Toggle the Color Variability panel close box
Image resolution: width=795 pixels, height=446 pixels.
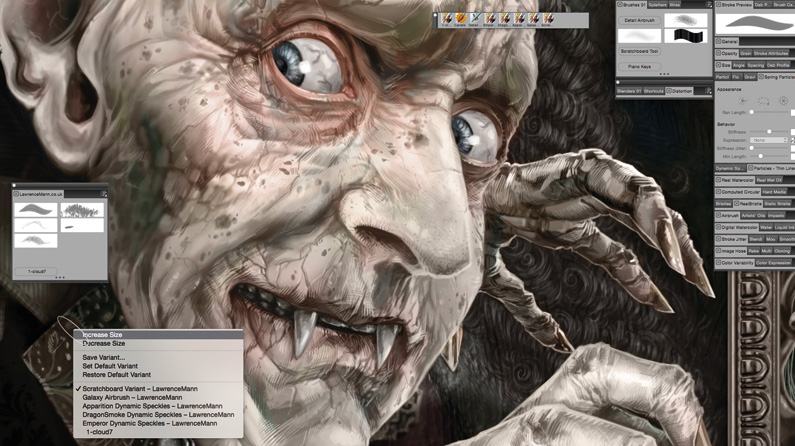tap(718, 263)
